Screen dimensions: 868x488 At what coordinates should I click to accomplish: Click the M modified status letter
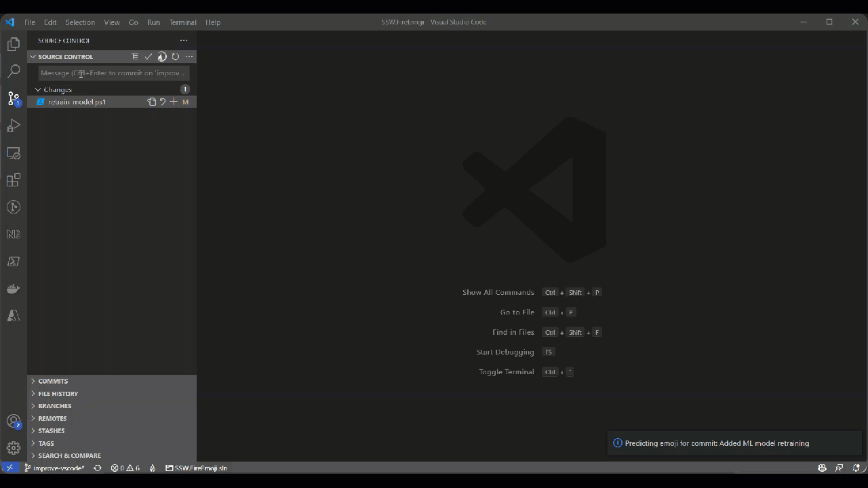click(186, 102)
